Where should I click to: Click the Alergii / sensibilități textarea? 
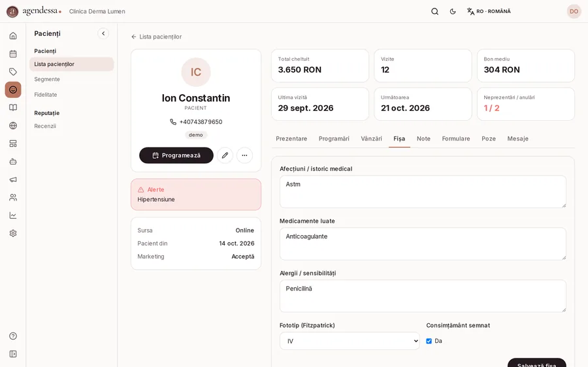423,296
